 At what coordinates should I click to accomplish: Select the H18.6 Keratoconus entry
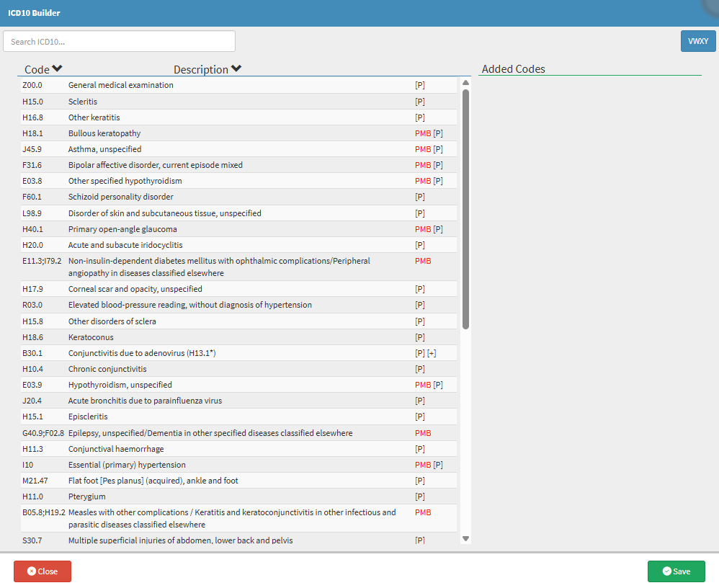(x=238, y=337)
